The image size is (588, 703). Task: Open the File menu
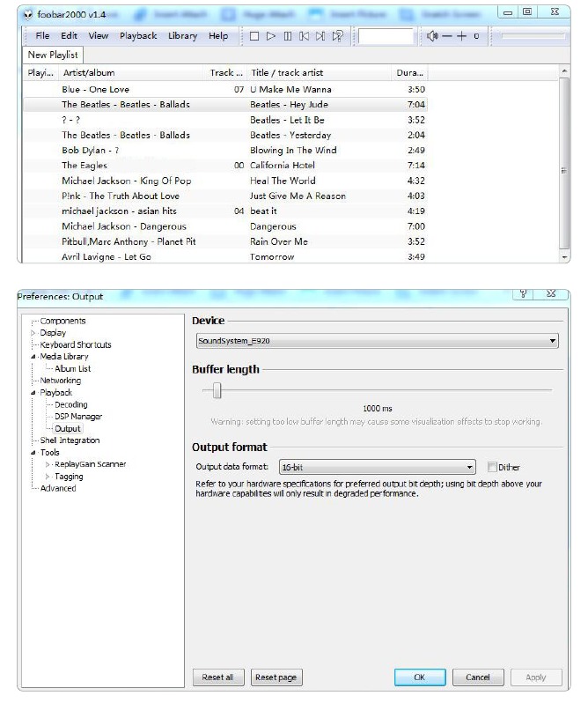pos(42,36)
